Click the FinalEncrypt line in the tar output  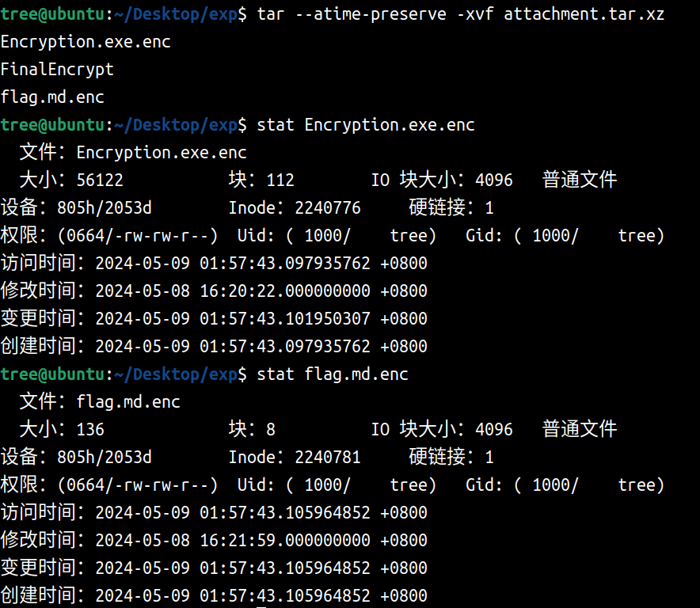coord(57,70)
